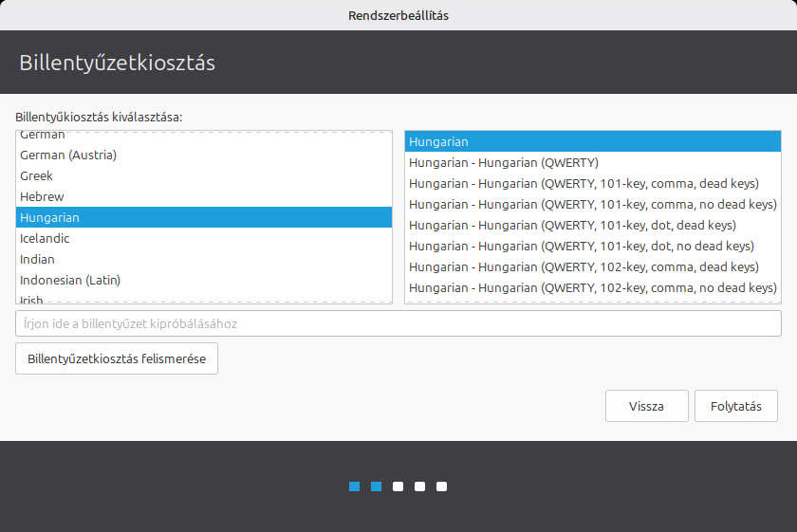Click the highlighted Hungarian language entry
The height and width of the screenshot is (532, 797).
(49, 217)
